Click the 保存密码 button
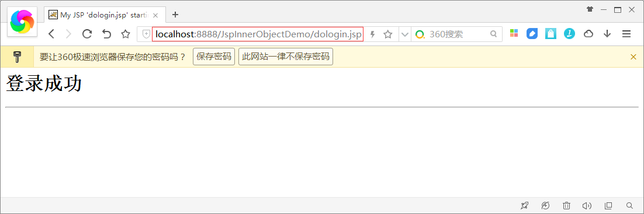Viewport: 644px width, 214px height. (x=213, y=57)
